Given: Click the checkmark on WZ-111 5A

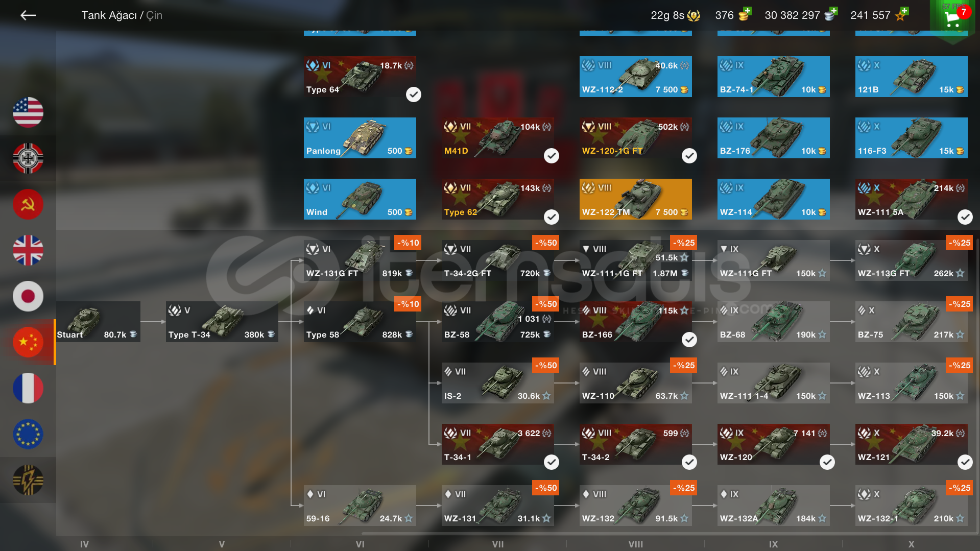Looking at the screenshot, I should point(965,217).
